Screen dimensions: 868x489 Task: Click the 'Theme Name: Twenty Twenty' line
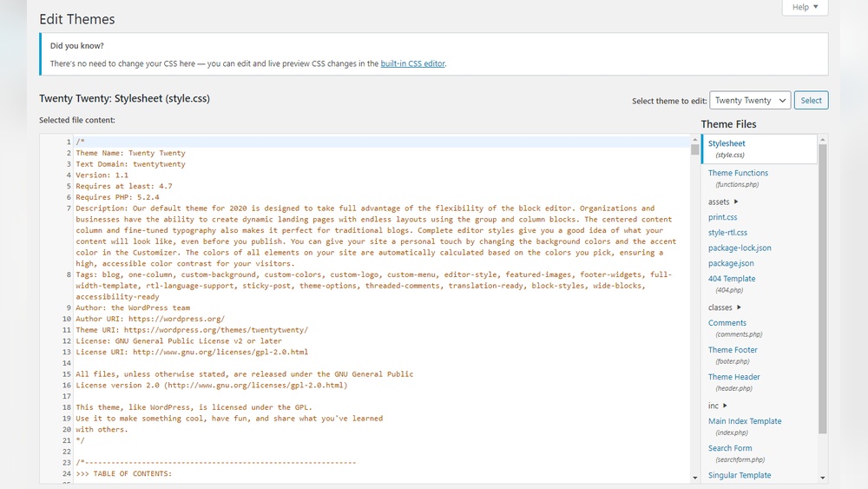pos(131,153)
